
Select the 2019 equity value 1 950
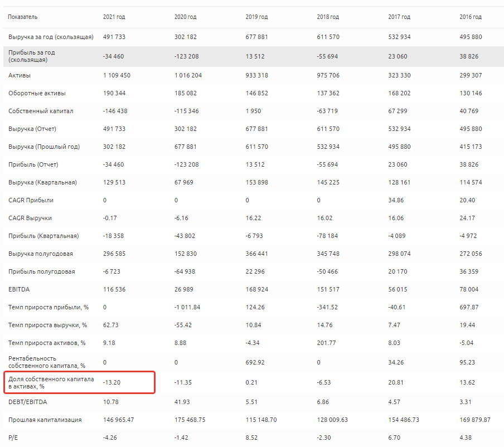point(253,111)
